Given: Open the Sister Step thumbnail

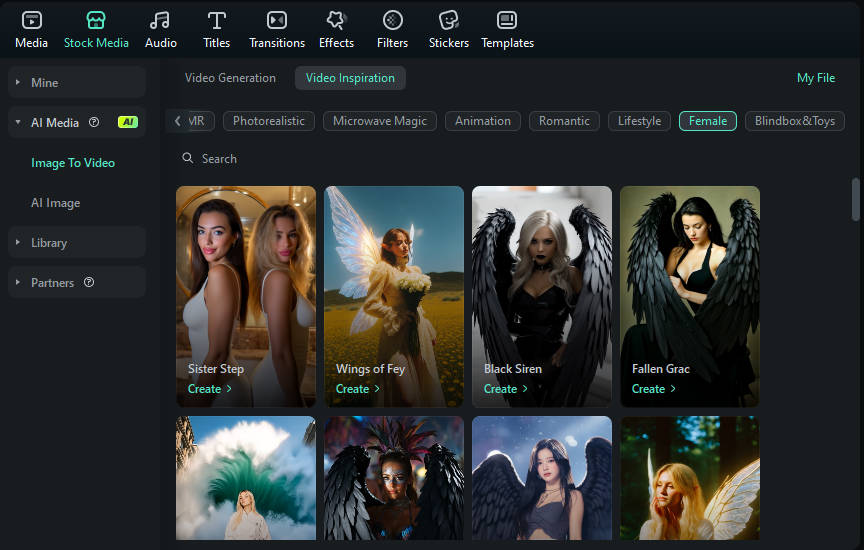Looking at the screenshot, I should [x=246, y=296].
